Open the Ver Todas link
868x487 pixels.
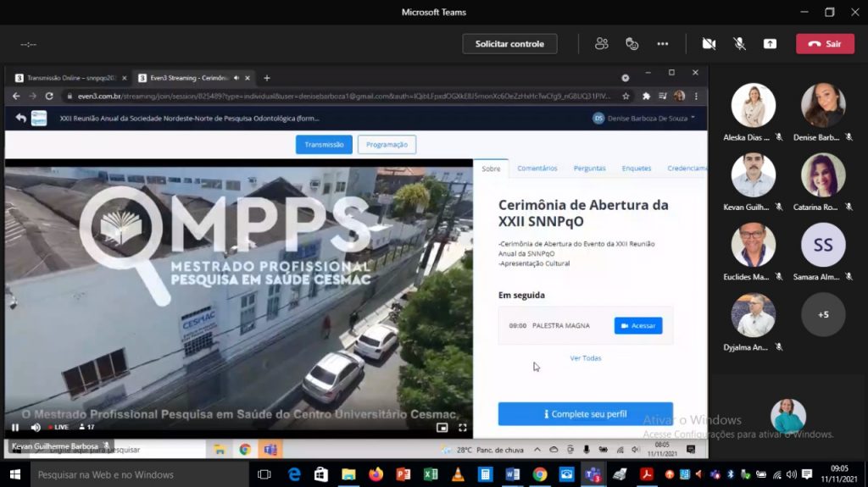click(x=585, y=358)
